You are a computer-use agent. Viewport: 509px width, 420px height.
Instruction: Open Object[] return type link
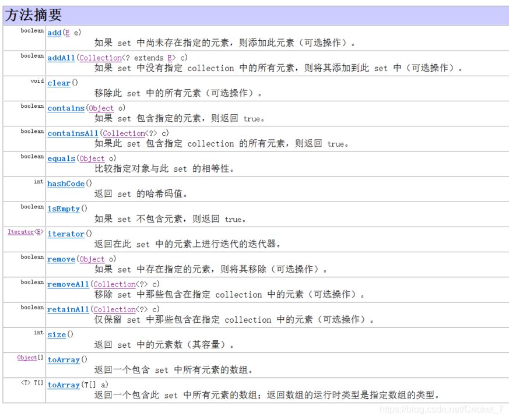coord(27,358)
